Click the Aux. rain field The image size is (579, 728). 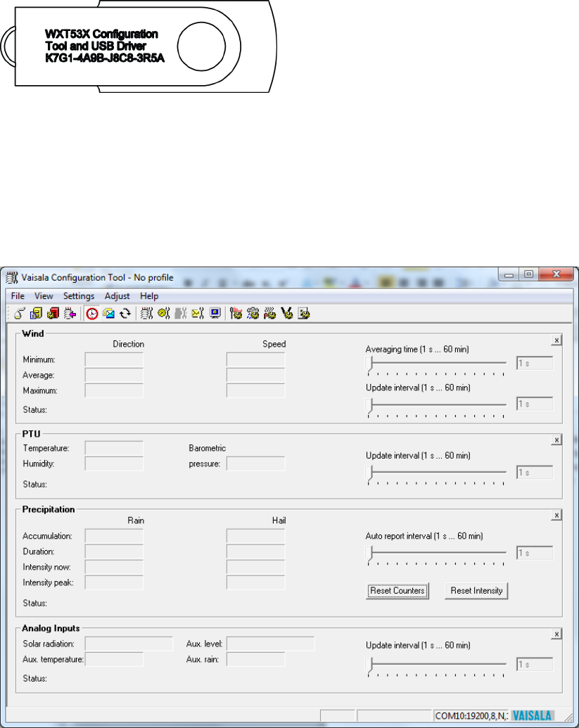pos(256,659)
